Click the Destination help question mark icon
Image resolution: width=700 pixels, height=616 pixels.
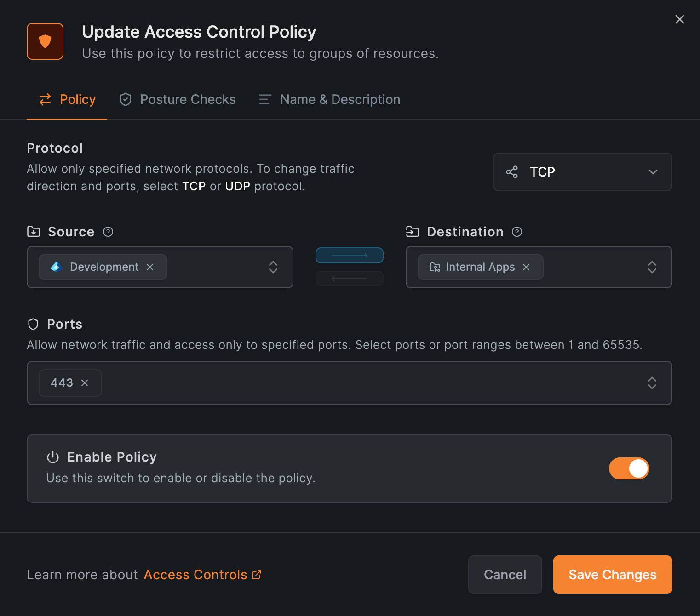tap(517, 232)
